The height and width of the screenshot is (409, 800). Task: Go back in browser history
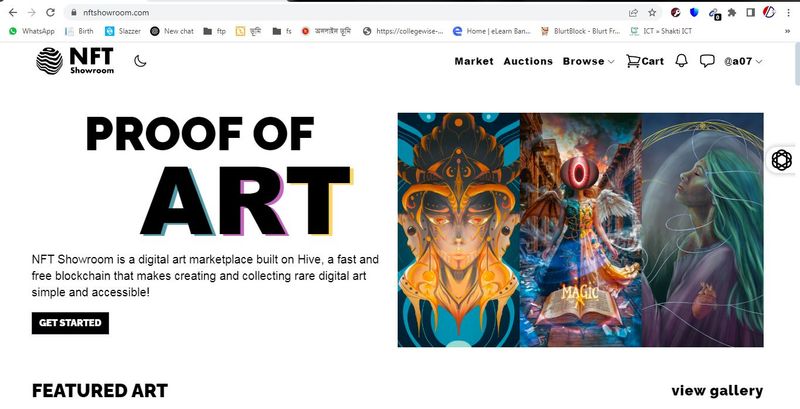(13, 12)
